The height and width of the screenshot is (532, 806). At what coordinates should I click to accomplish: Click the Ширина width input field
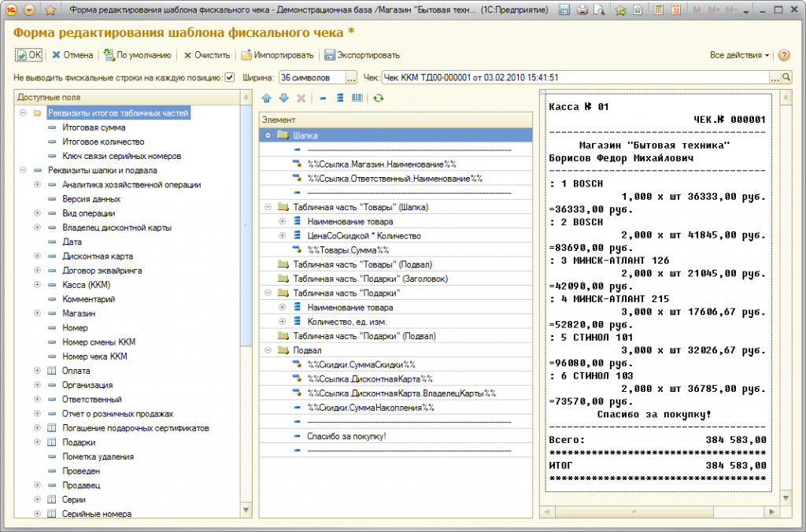coord(312,77)
